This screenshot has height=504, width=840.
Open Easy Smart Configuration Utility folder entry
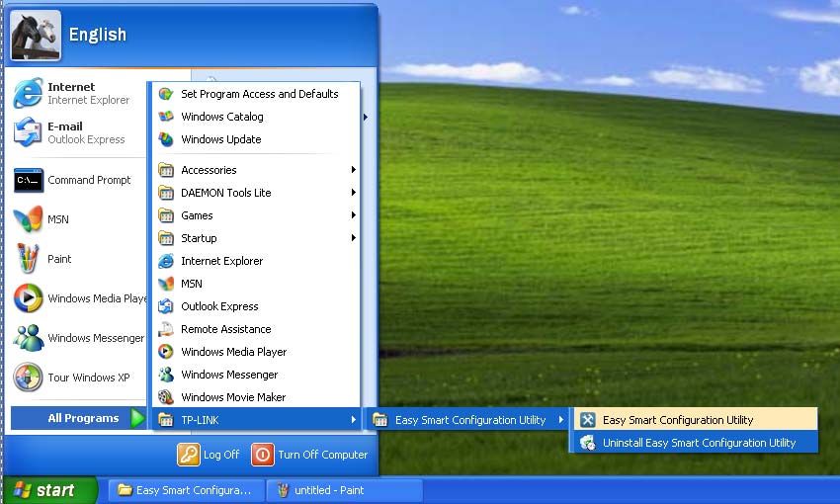(466, 420)
